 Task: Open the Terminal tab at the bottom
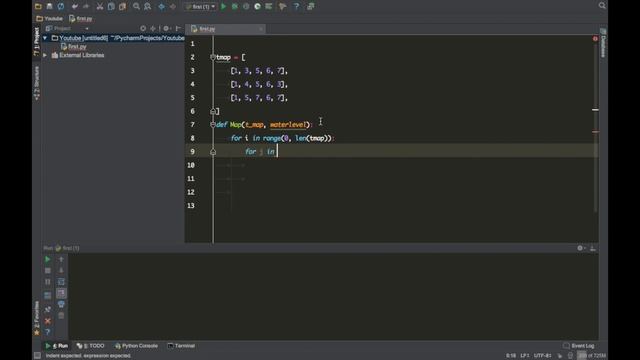(x=181, y=346)
